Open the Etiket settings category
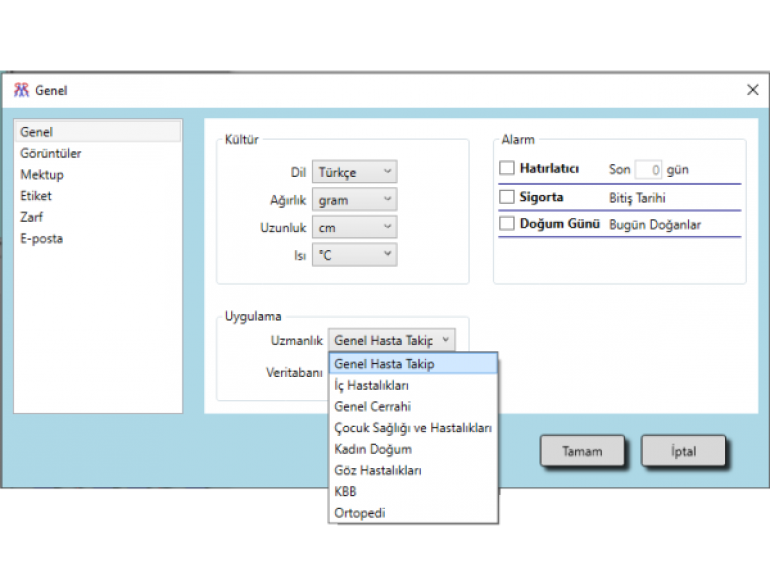770x577 pixels. tap(98, 195)
